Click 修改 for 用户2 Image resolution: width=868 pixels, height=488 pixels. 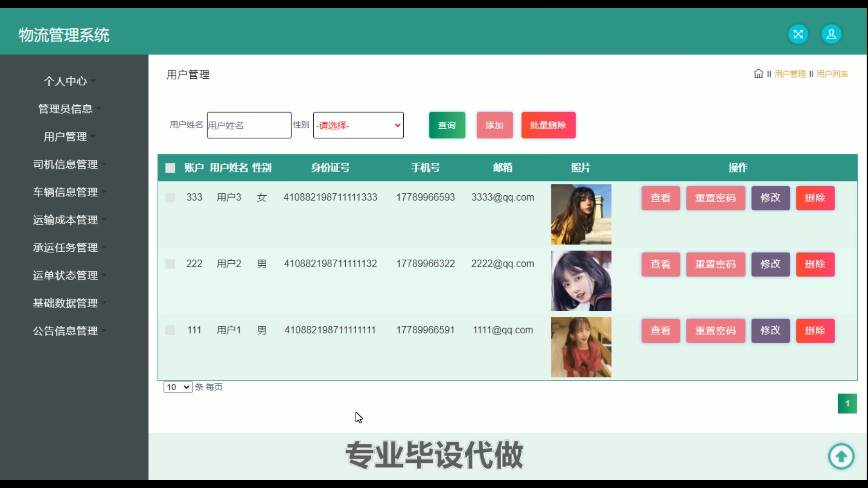[x=770, y=264]
